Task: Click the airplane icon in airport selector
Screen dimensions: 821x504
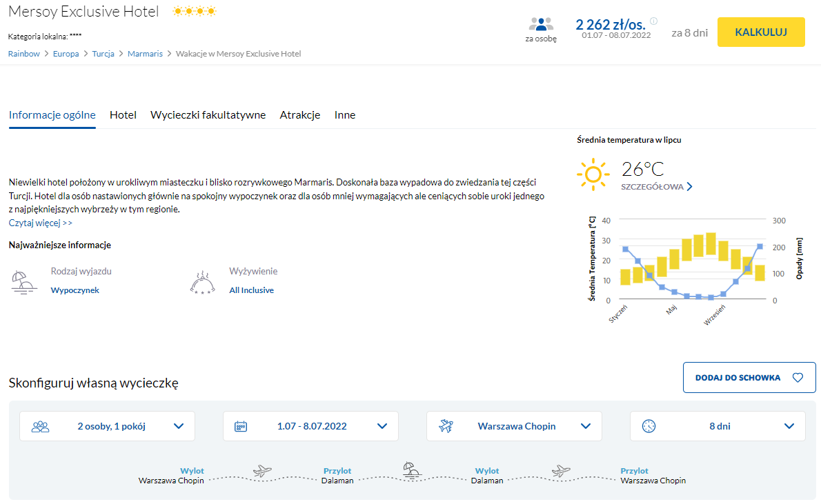Action: click(x=445, y=426)
